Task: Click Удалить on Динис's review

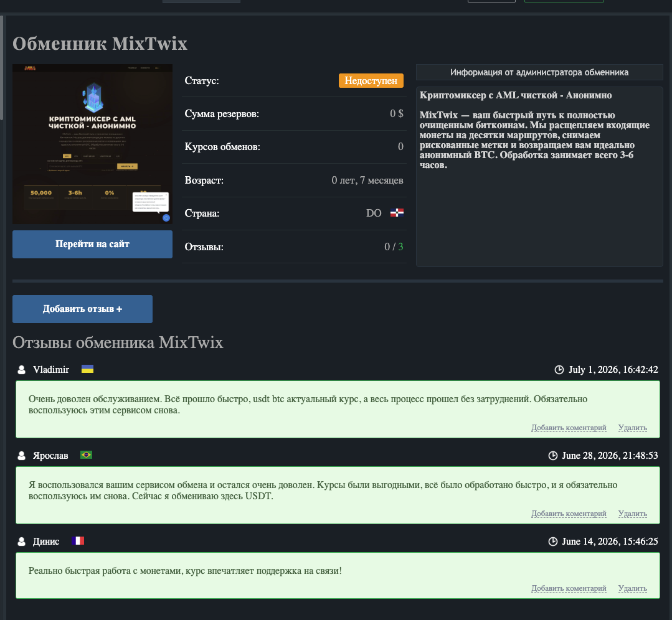Action: click(x=633, y=588)
